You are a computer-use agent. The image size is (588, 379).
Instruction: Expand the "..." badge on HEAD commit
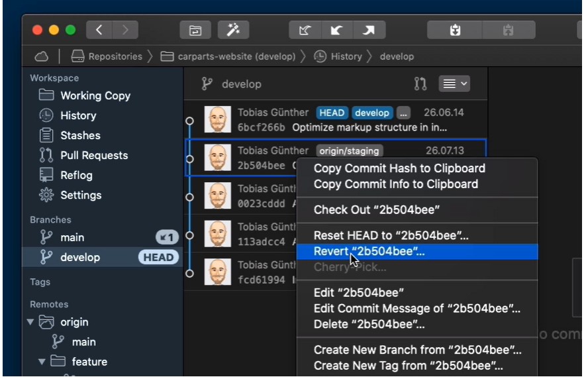pyautogui.click(x=404, y=113)
